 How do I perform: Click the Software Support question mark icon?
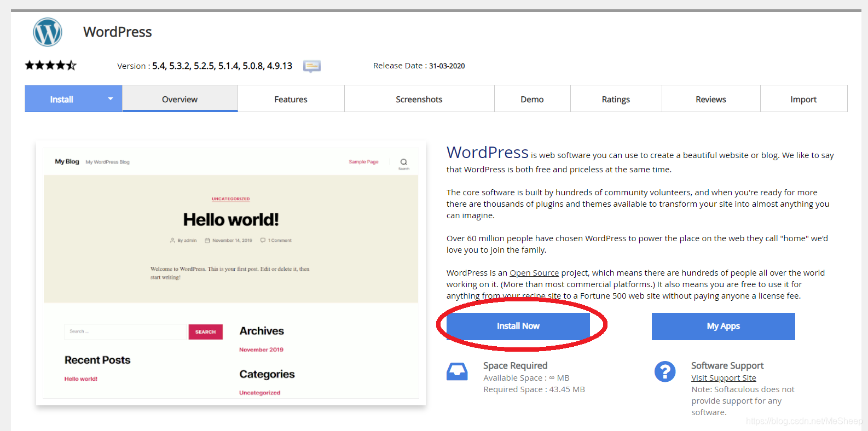(665, 371)
